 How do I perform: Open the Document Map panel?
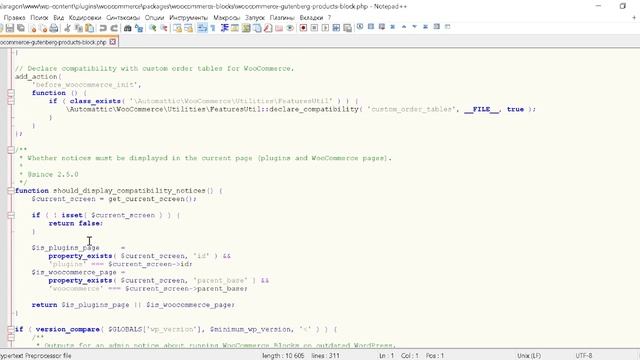tap(246, 28)
